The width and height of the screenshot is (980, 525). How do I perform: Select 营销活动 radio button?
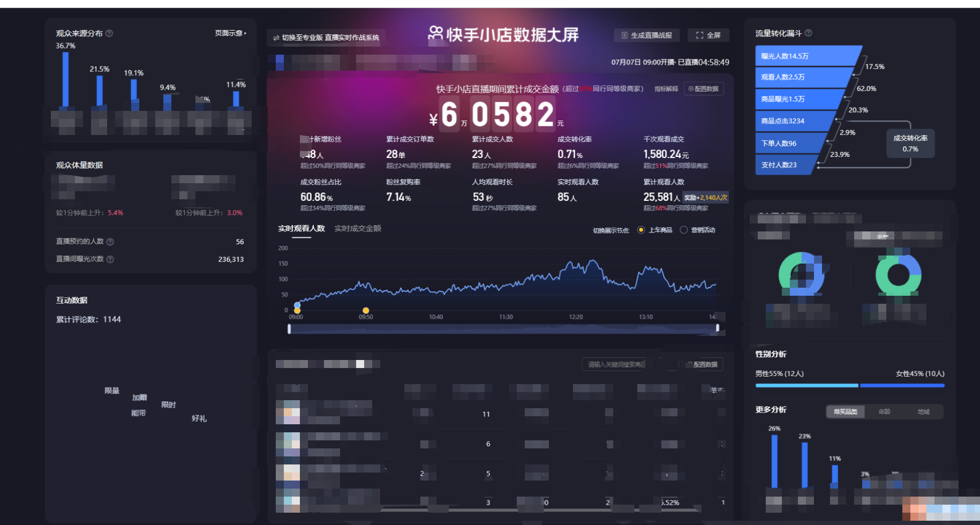[683, 230]
